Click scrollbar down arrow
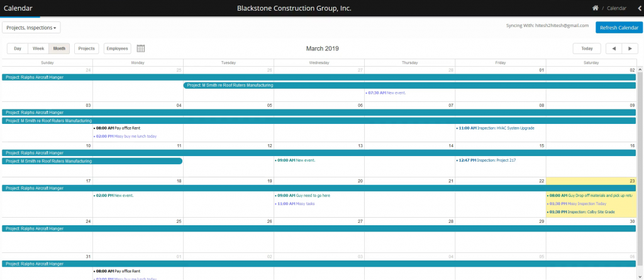Image resolution: width=644 pixels, height=280 pixels. tap(640, 276)
